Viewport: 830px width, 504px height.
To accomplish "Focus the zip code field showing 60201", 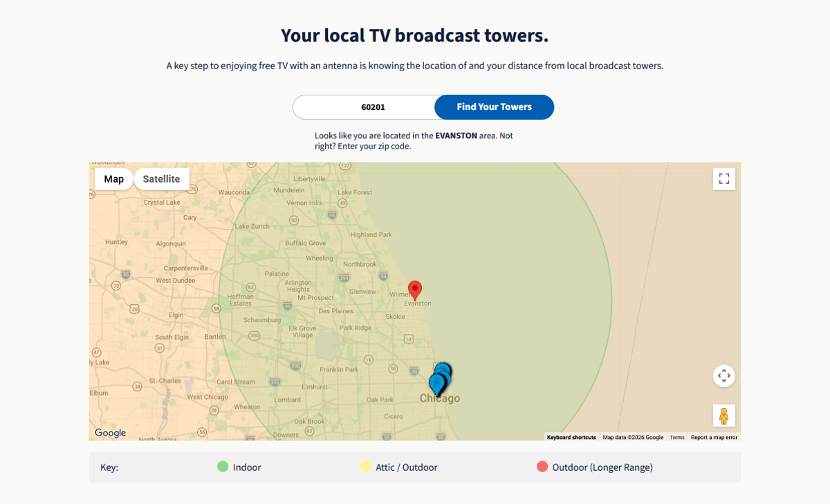I will [x=365, y=107].
